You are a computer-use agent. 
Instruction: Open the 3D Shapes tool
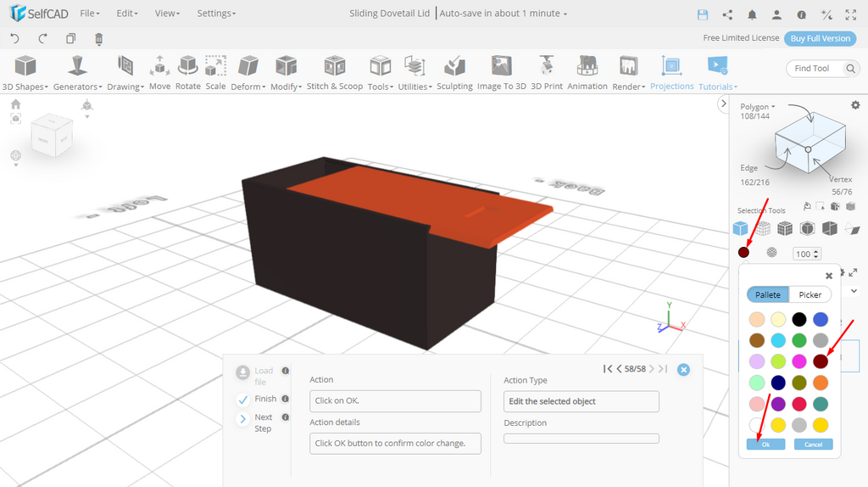pos(25,73)
